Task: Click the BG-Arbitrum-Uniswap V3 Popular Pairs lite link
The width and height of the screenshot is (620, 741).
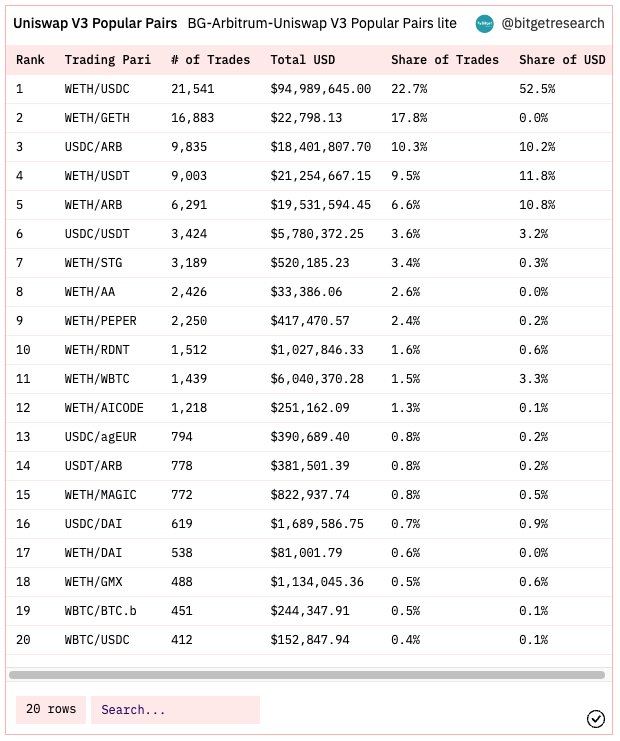Action: click(x=322, y=23)
